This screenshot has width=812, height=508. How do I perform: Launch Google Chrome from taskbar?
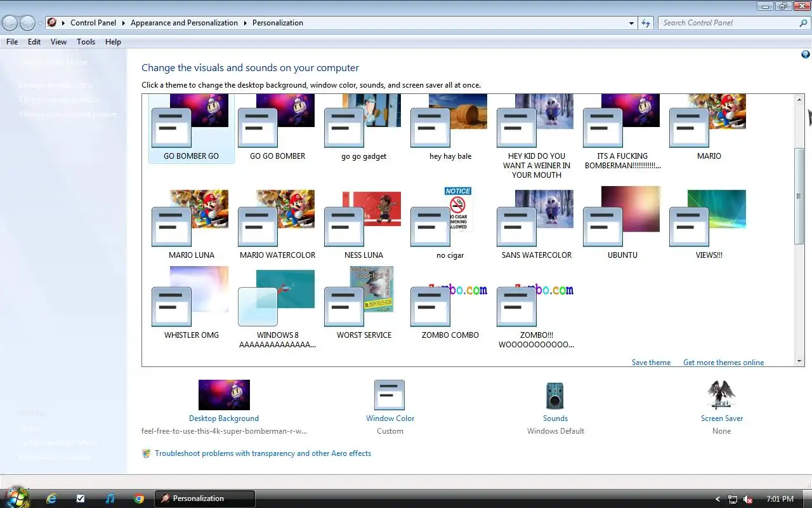tap(139, 499)
